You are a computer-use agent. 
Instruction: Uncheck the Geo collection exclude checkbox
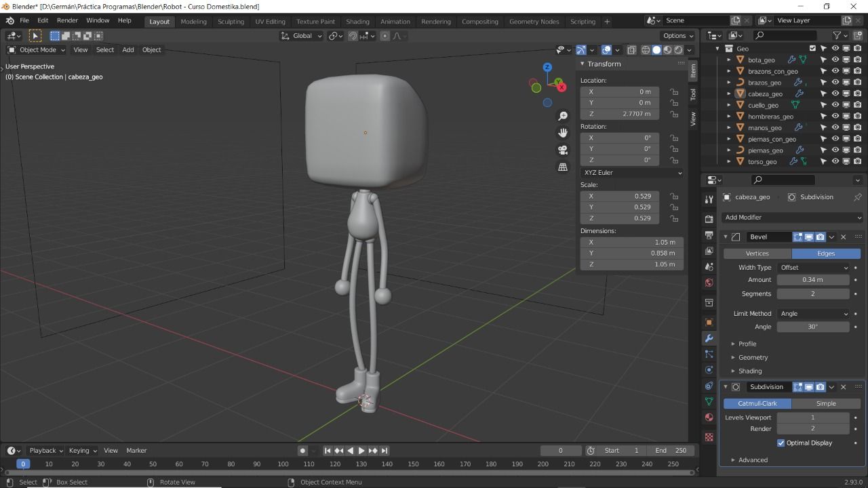point(812,48)
